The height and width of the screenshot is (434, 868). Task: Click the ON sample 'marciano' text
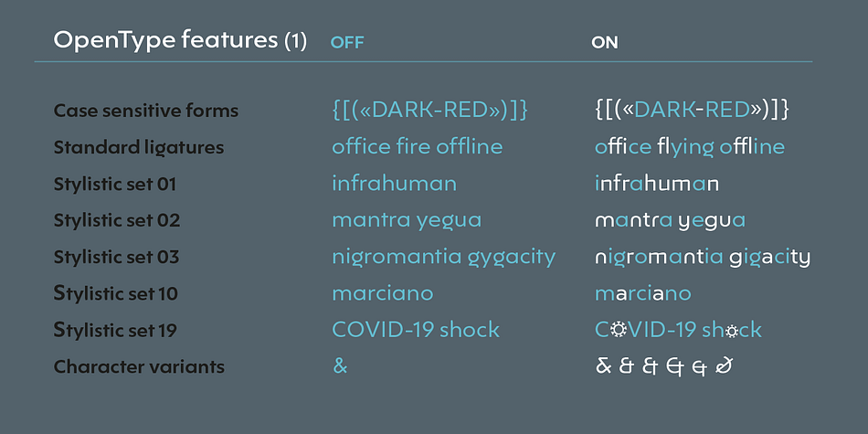643,293
